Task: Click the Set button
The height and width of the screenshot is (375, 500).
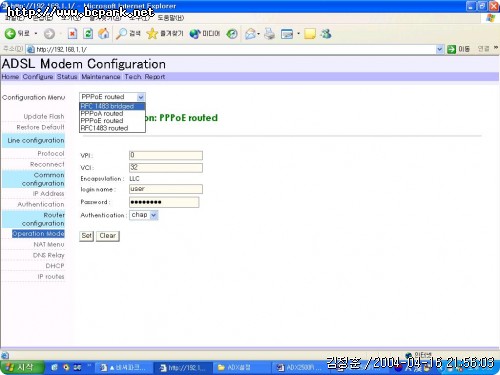Action: coord(87,236)
